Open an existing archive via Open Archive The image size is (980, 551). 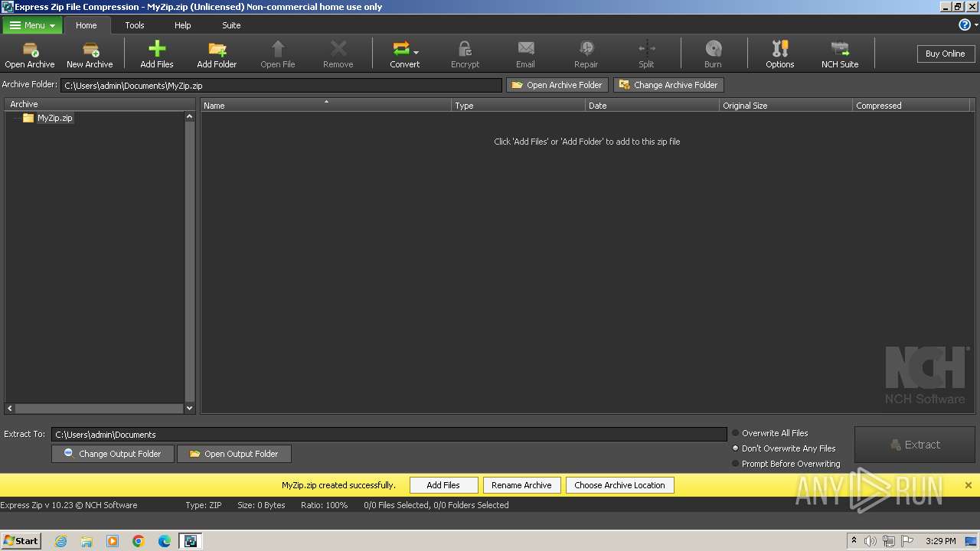(30, 54)
